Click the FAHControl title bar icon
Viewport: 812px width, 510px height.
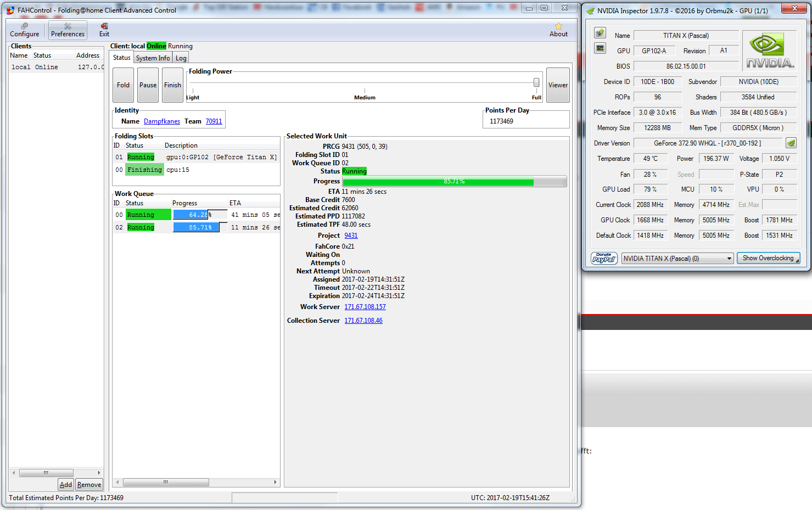[10, 10]
